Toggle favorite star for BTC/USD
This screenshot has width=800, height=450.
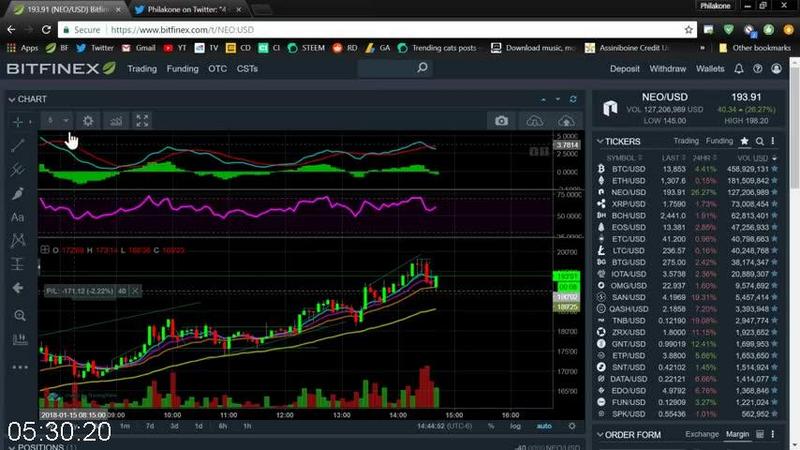click(x=775, y=169)
